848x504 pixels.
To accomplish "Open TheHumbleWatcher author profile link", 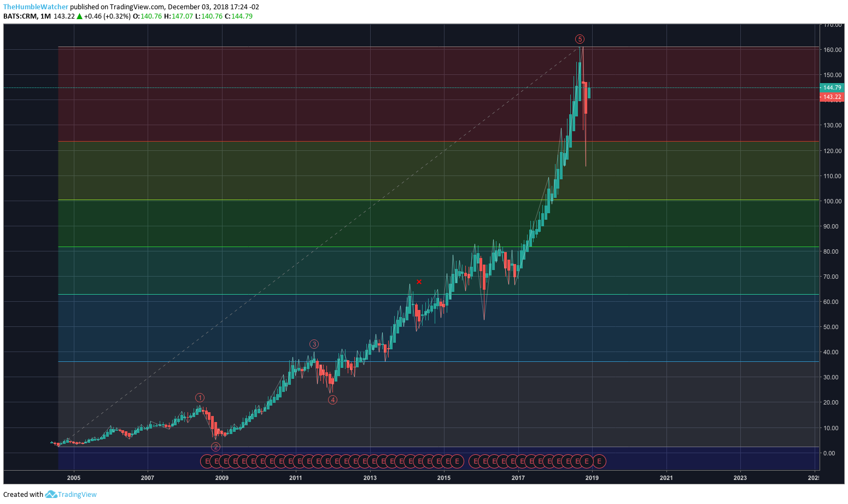I will click(36, 7).
